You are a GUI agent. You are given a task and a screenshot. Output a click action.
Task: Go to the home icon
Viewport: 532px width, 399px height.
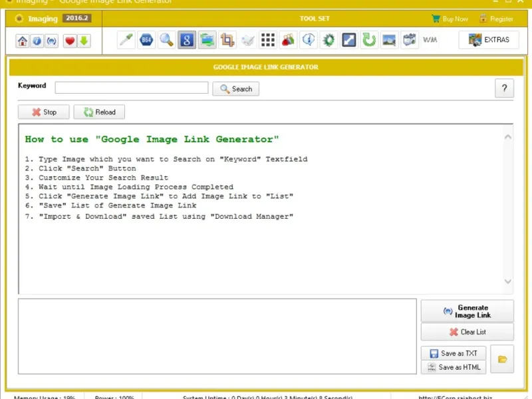(23, 41)
